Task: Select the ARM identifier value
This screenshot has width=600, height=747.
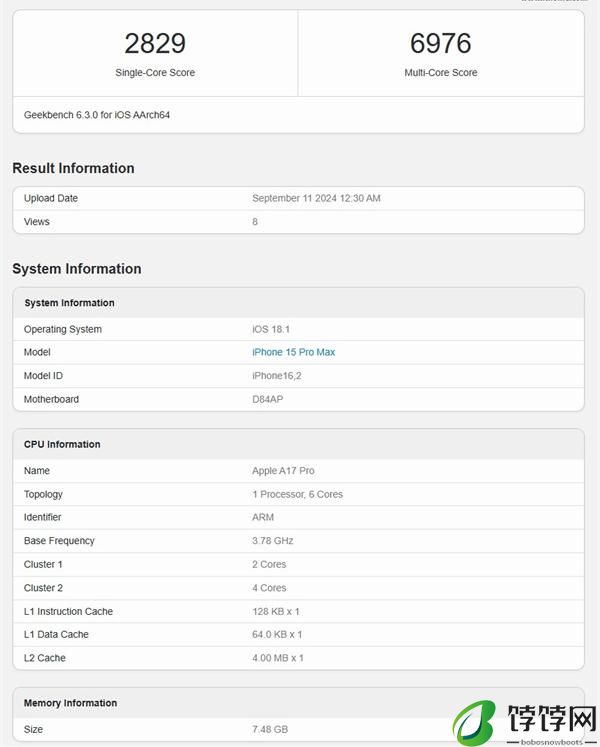Action: tap(263, 517)
